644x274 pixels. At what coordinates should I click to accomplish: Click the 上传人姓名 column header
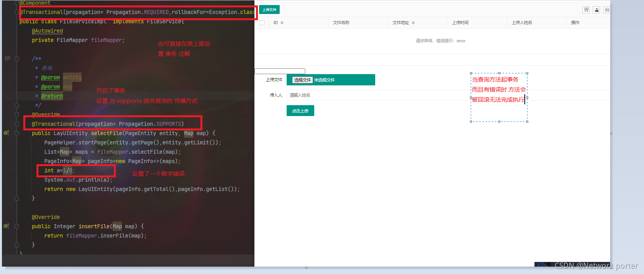click(x=522, y=23)
